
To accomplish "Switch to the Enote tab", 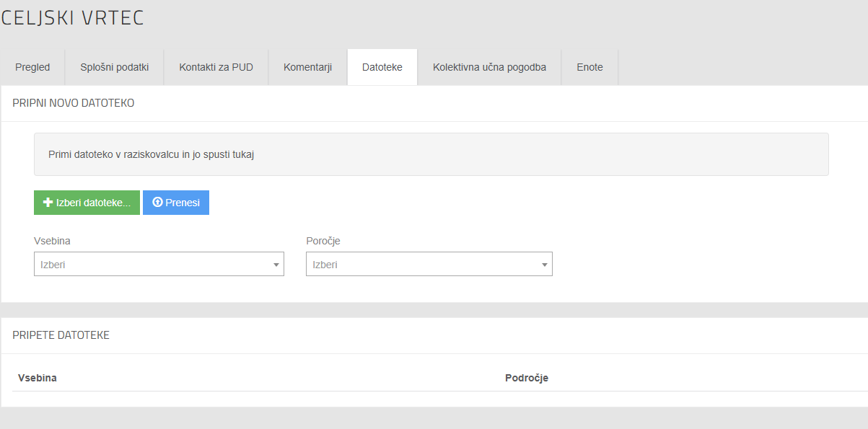I will pos(589,67).
